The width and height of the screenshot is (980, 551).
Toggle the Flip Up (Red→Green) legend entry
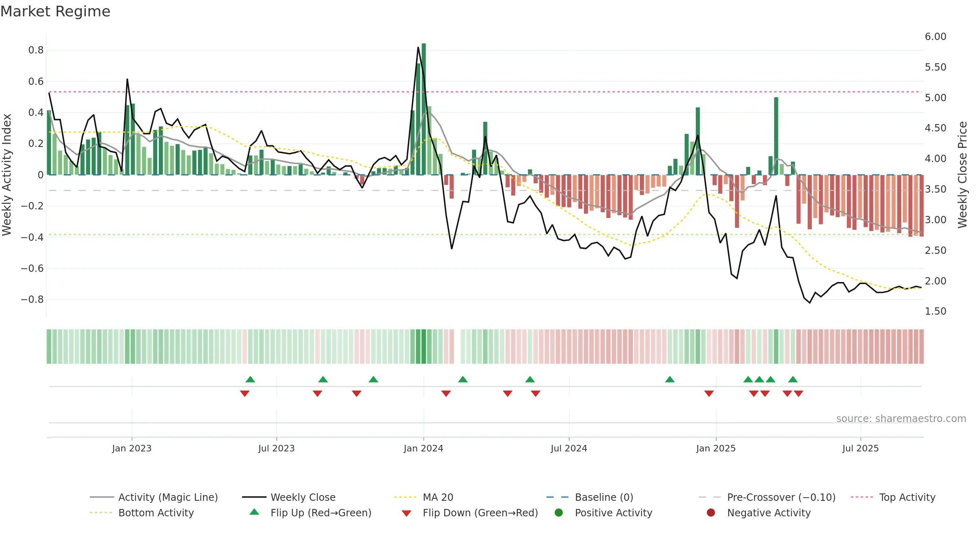tap(310, 513)
